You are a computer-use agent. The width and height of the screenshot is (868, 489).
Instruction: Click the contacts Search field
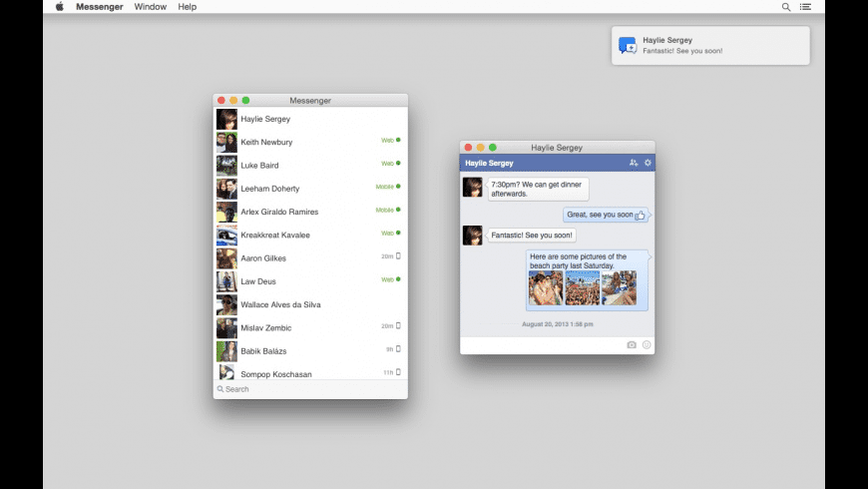tap(309, 389)
